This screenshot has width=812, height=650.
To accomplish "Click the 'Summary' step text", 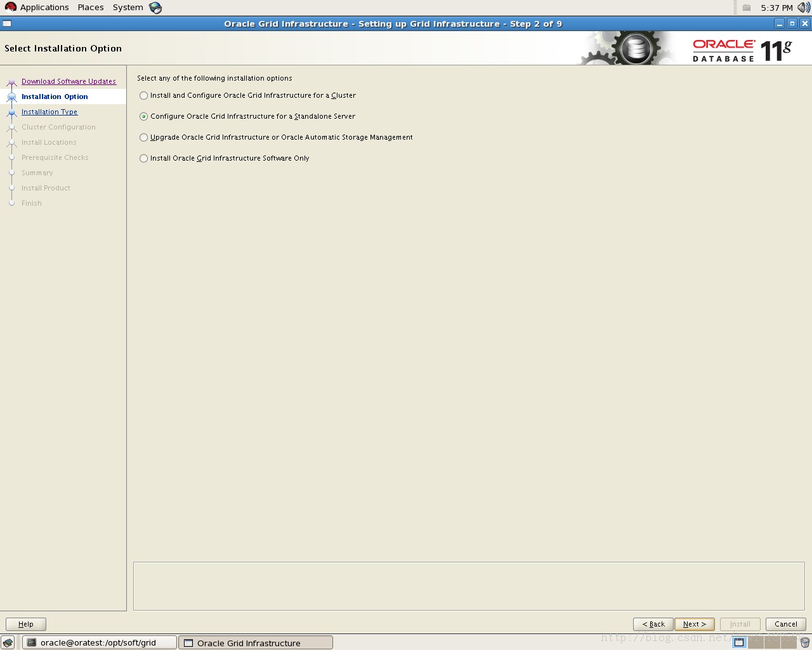I will tap(37, 173).
